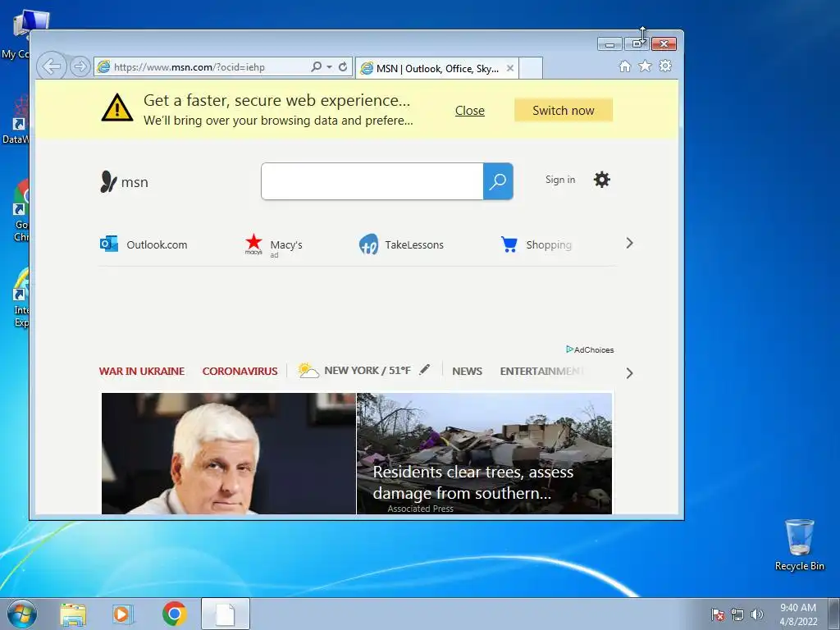840x630 pixels.
Task: Expand more news categories with right chevron
Action: tap(629, 373)
